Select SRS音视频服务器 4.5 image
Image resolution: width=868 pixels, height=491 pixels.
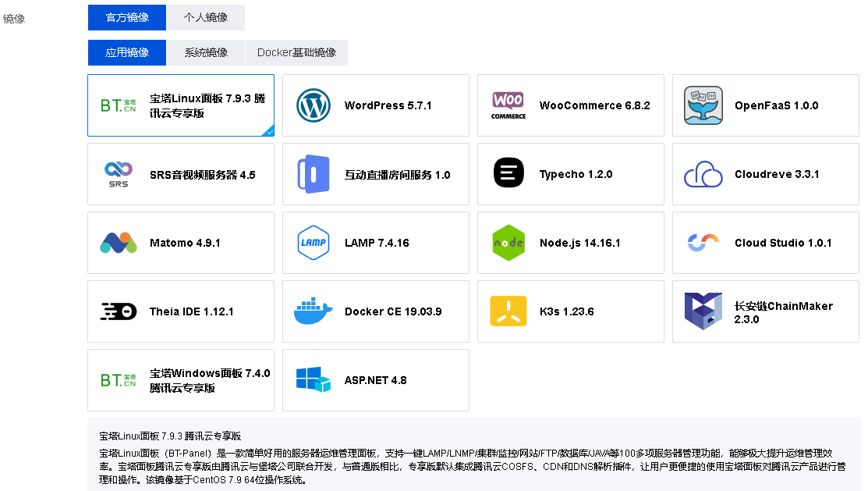click(181, 174)
